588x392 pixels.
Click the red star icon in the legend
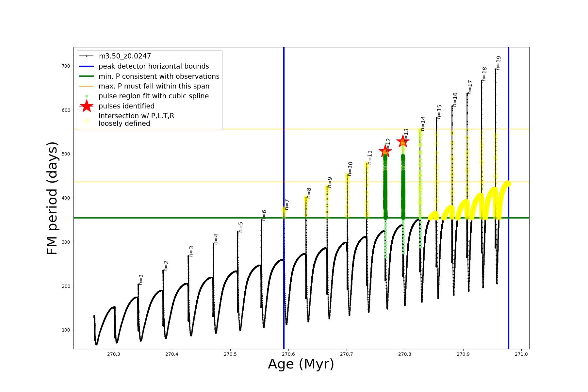point(87,106)
